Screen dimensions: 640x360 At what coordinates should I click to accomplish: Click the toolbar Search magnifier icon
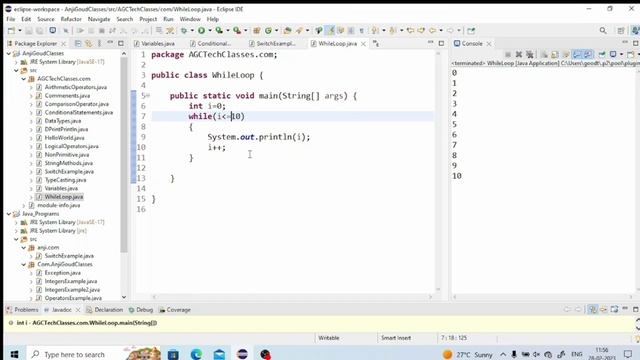point(603,31)
